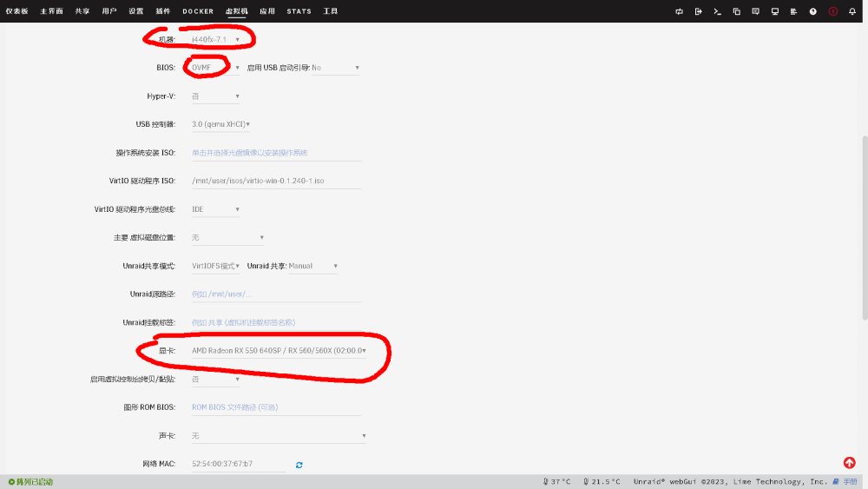This screenshot has height=489, width=868.
Task: Open the 应用 apps menu
Action: [x=267, y=11]
